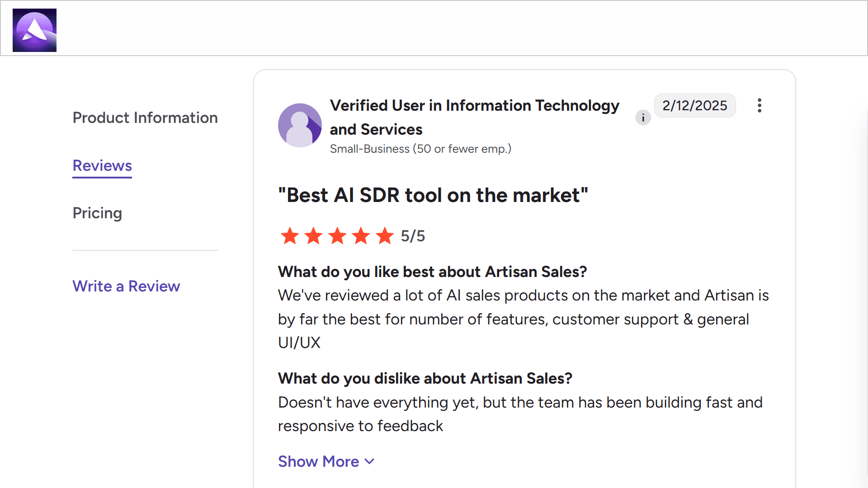This screenshot has width=868, height=488.
Task: Click the 2/12/2025 date badge
Action: (x=694, y=106)
